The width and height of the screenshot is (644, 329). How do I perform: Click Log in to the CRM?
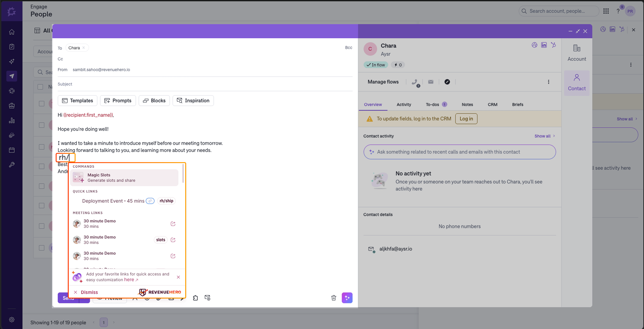[466, 119]
